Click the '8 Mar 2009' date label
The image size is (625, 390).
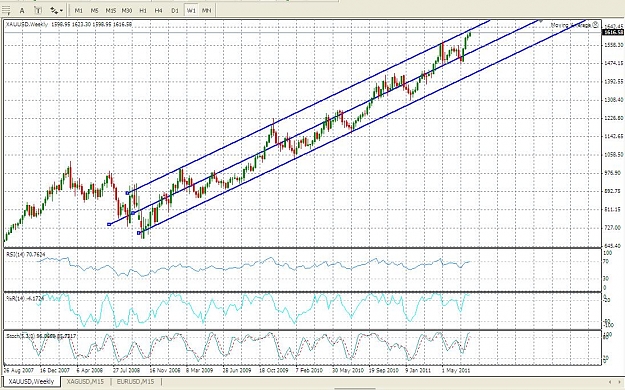pyautogui.click(x=199, y=370)
